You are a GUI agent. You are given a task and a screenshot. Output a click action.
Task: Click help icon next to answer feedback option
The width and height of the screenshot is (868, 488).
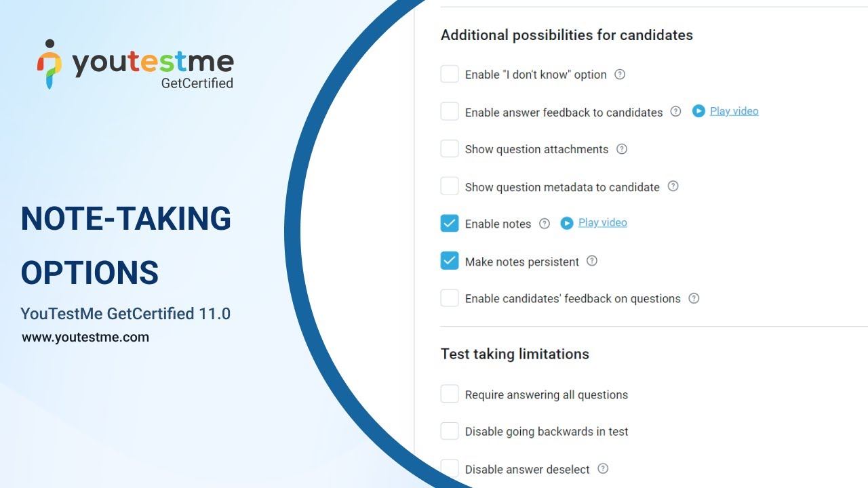(x=675, y=112)
